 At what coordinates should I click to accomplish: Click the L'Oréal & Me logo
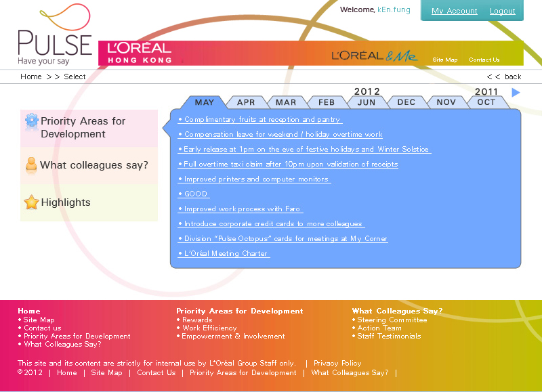pyautogui.click(x=375, y=56)
